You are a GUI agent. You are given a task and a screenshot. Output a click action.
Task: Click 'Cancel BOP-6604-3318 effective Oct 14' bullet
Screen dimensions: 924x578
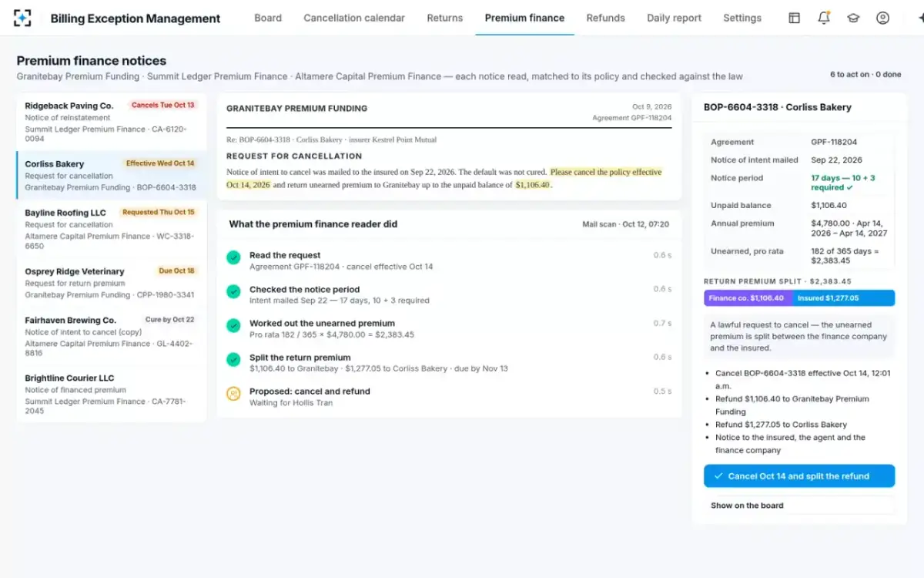coord(803,379)
